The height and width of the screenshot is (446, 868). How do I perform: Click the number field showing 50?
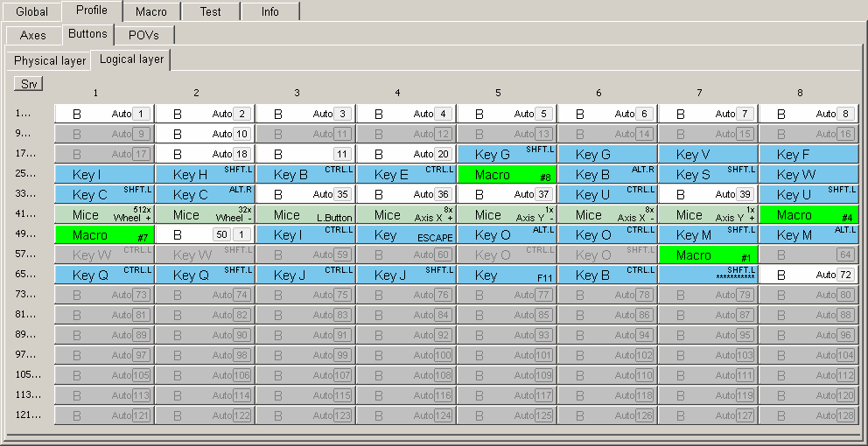pyautogui.click(x=220, y=235)
